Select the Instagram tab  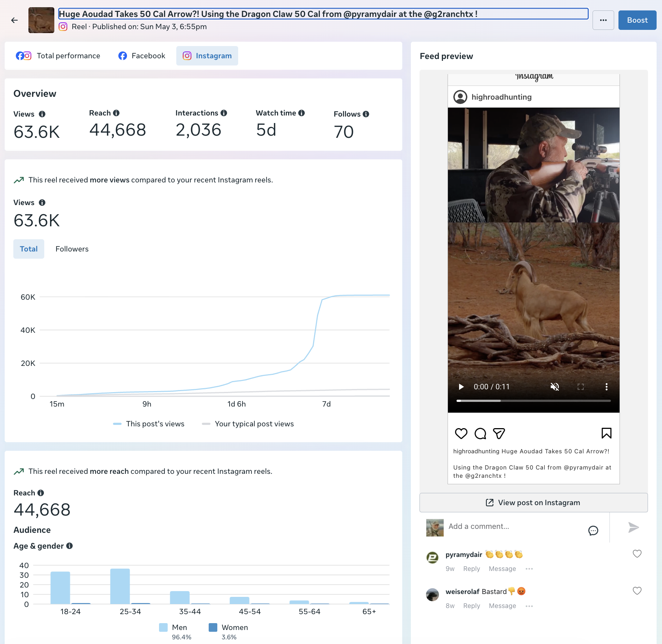click(207, 56)
